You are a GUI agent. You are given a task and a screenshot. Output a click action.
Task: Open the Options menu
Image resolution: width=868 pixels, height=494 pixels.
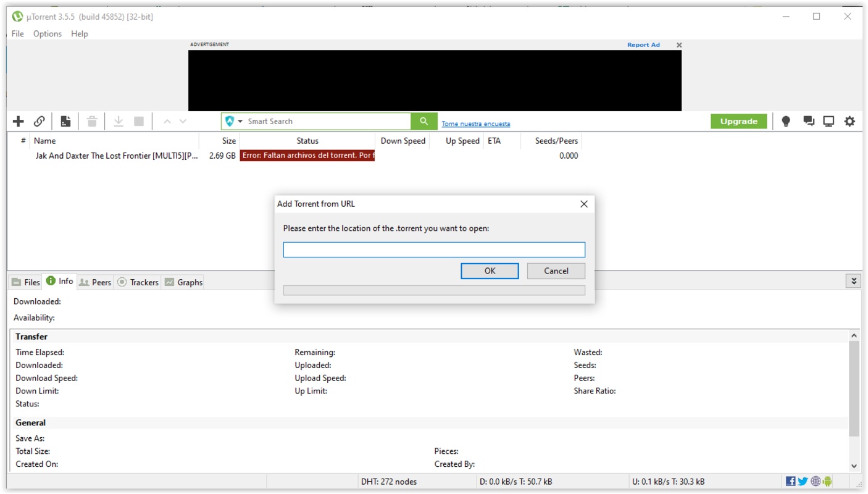(x=48, y=34)
